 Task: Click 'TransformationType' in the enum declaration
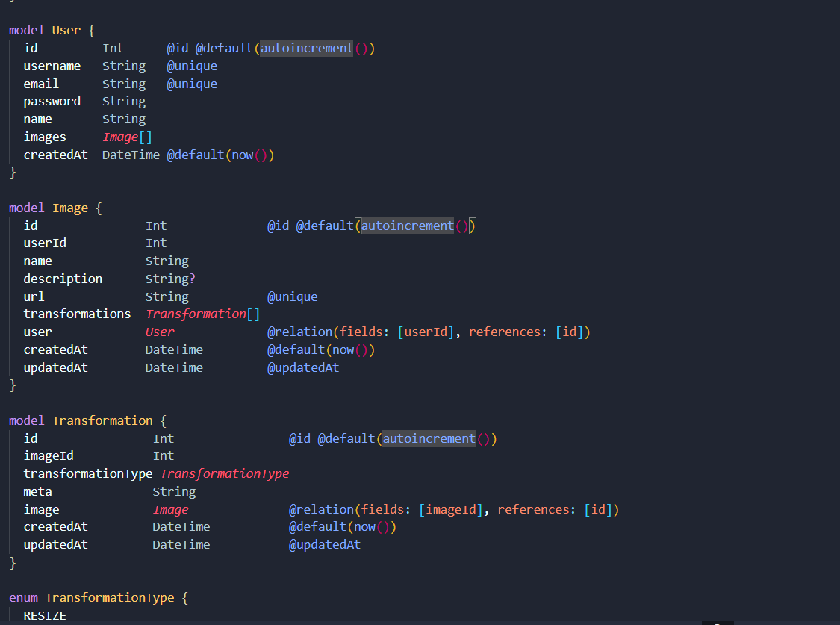110,597
